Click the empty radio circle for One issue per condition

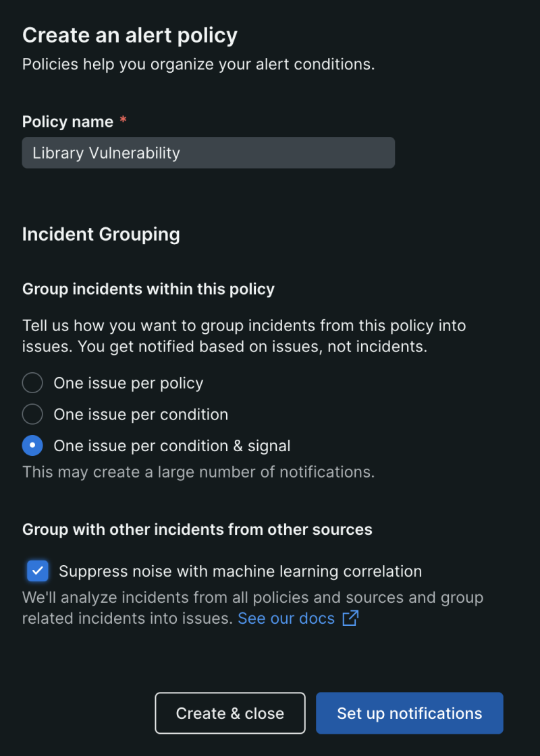[32, 414]
